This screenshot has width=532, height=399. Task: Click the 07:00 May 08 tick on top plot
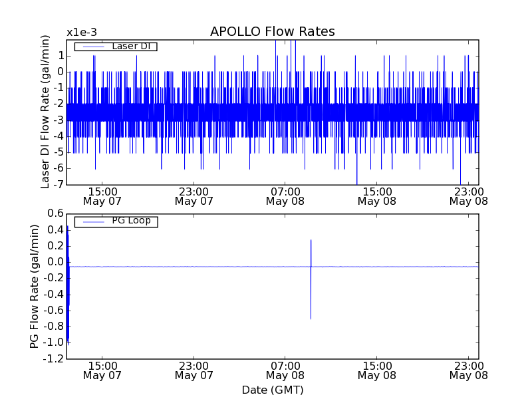(285, 196)
